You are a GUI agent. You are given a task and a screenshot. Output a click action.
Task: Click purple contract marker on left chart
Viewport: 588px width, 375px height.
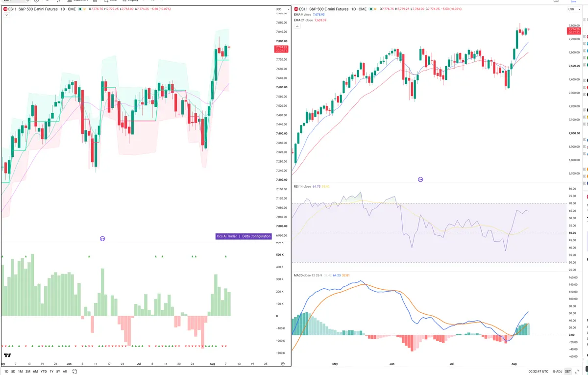pyautogui.click(x=102, y=239)
